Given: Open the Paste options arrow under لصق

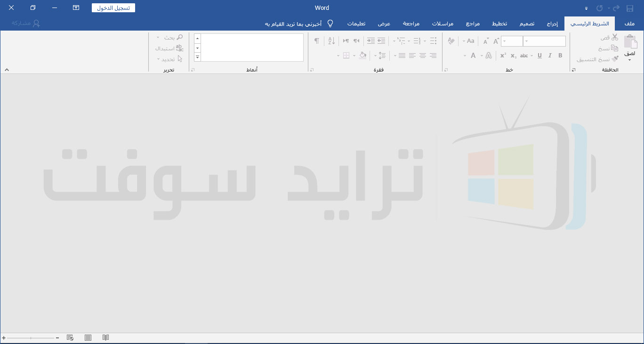Looking at the screenshot, I should pos(629,60).
